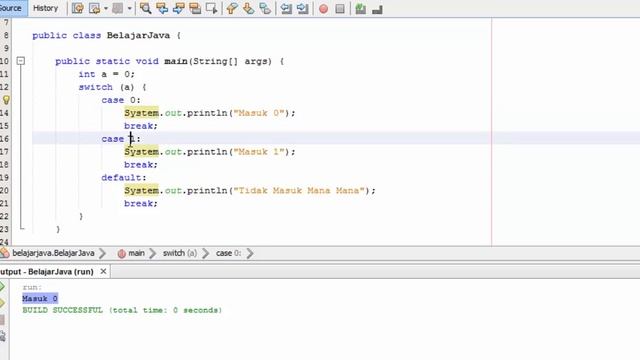Toggle Rectangular Selection mode
640x360 pixels.
tap(211, 8)
